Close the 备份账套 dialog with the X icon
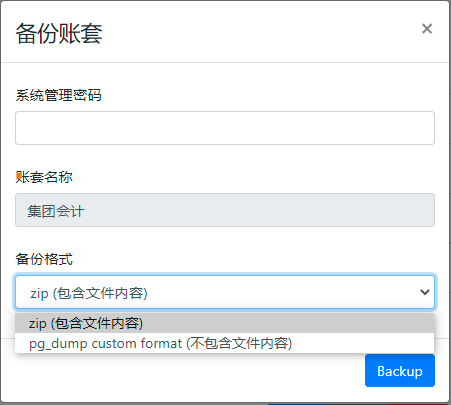The width and height of the screenshot is (451, 405). tap(427, 29)
